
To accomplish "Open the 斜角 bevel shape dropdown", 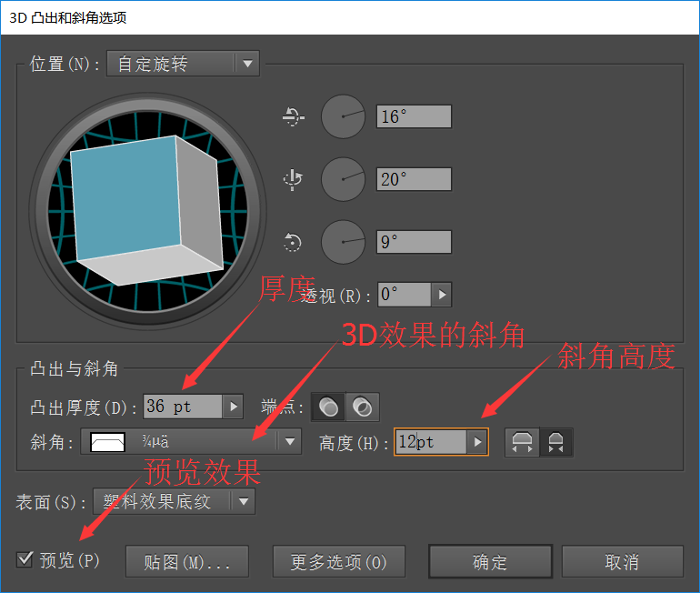I will point(289,443).
